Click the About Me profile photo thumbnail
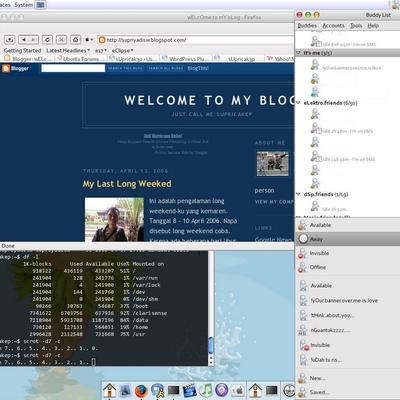Image resolution: width=400 pixels, height=400 pixels. (x=272, y=164)
